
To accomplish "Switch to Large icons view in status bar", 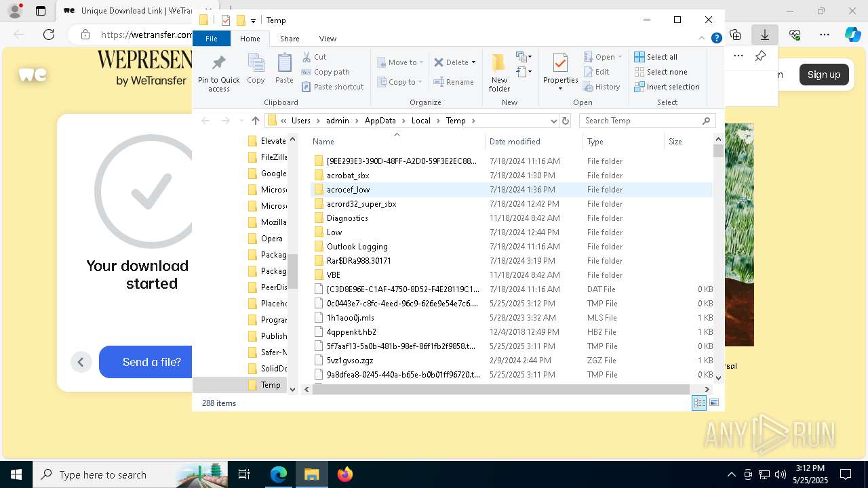I will [714, 403].
